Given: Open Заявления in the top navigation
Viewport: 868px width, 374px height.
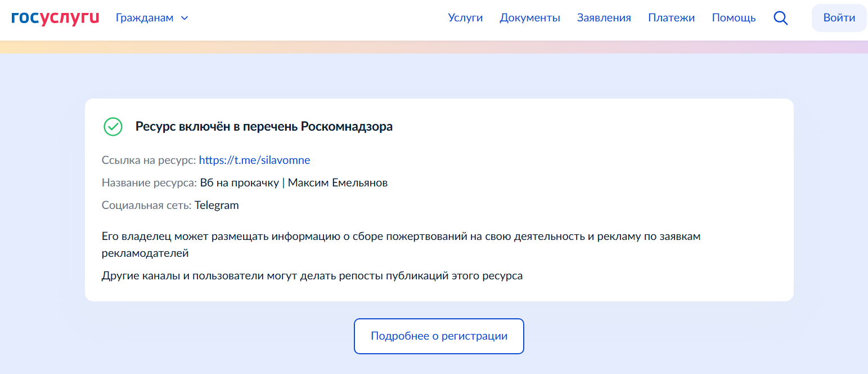Looking at the screenshot, I should click(x=604, y=18).
